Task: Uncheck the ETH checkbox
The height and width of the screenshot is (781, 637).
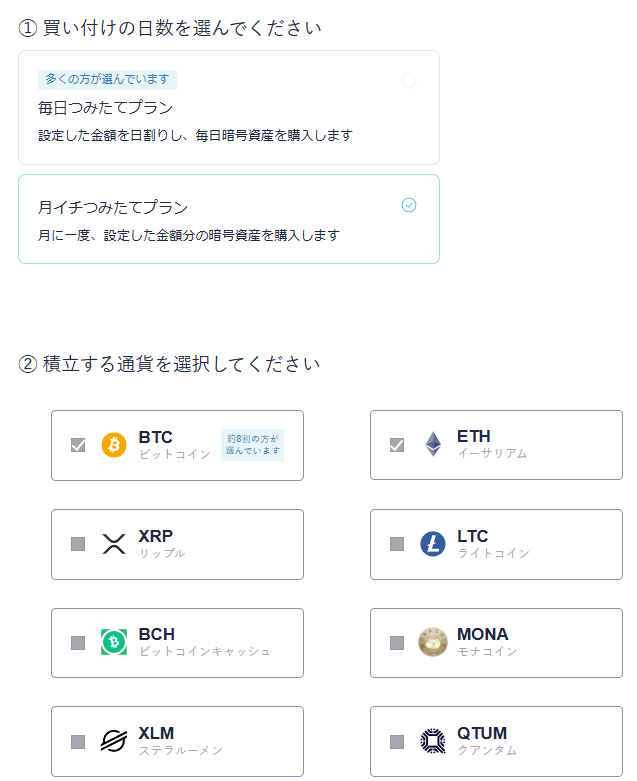Action: pyautogui.click(x=397, y=445)
